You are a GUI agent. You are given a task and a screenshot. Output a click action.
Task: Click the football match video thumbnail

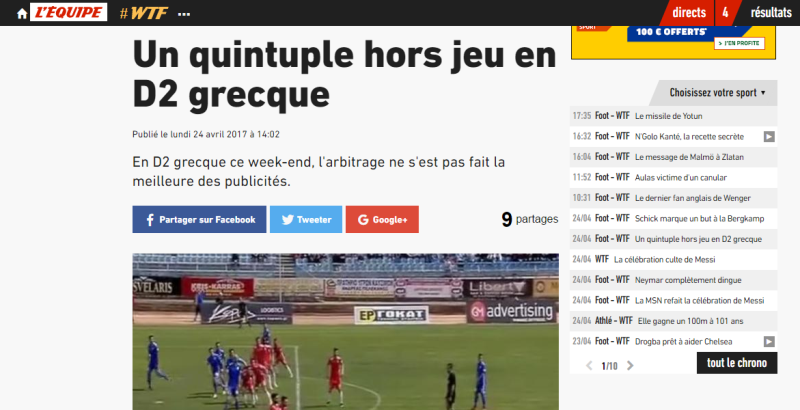click(345, 331)
